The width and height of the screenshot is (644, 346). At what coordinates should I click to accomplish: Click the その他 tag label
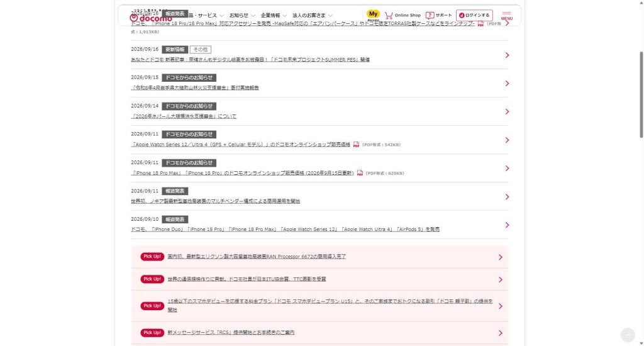201,50
